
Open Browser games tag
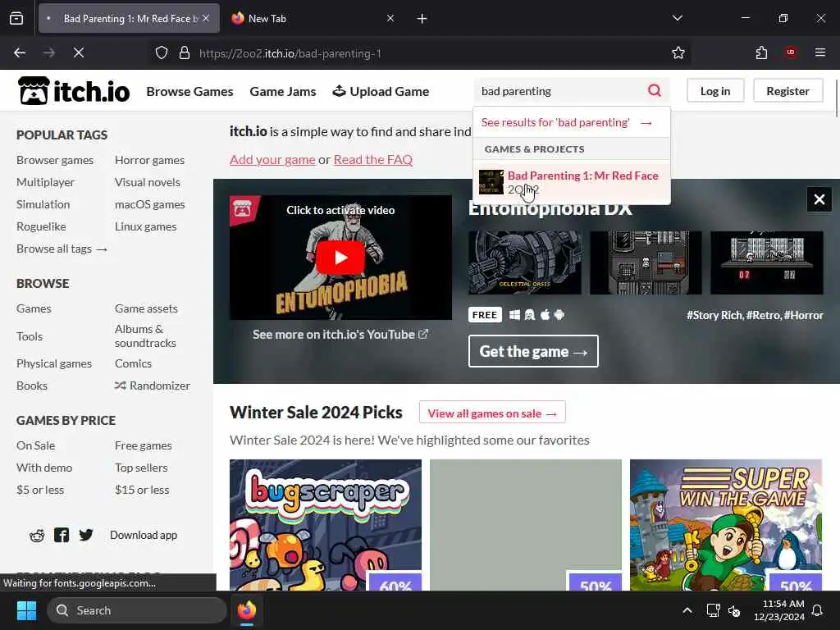coord(55,160)
